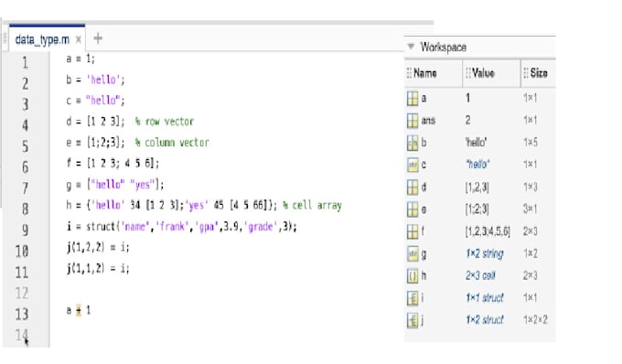Click code line 'j(1,2,2) = i;'
Viewport: 622px width, 364px height.
[x=98, y=248]
